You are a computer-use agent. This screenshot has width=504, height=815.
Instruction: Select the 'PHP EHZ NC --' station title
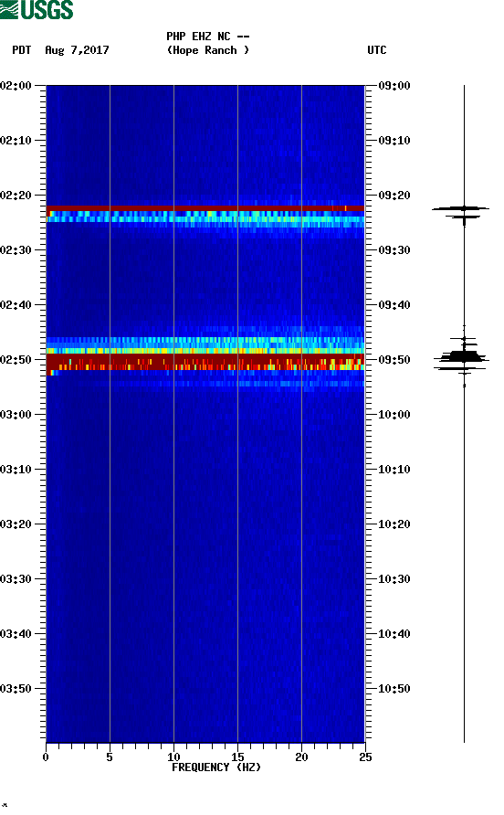(208, 37)
